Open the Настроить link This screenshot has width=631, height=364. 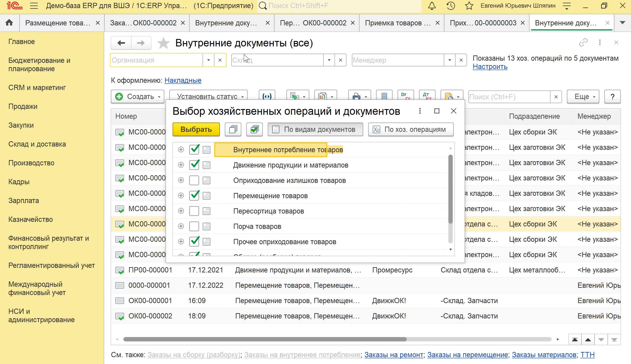(x=490, y=67)
